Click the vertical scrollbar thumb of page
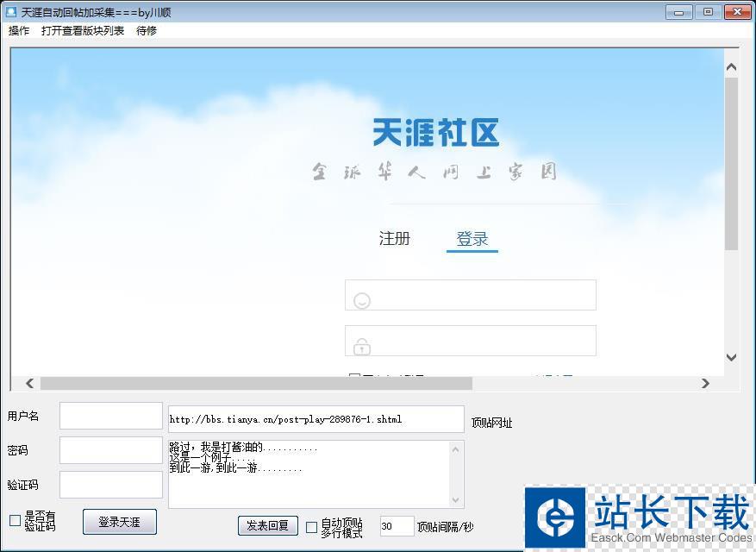The image size is (756, 552). click(731, 164)
